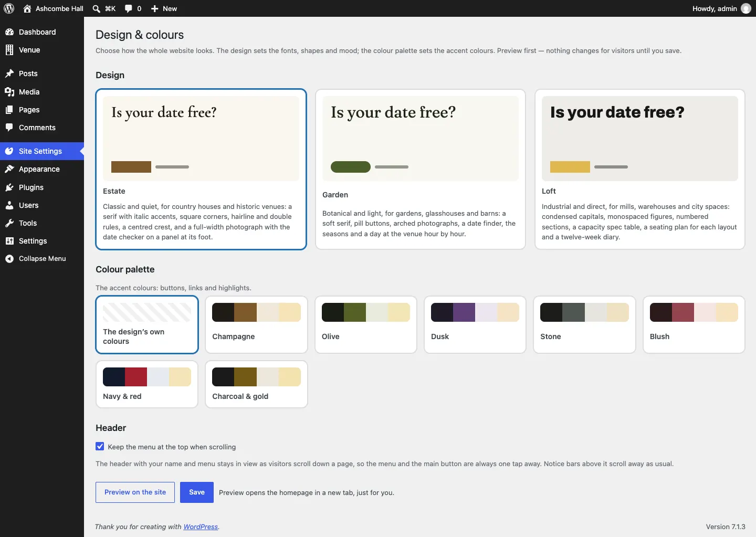The width and height of the screenshot is (756, 537).
Task: Open the Dashboard menu item
Action: pos(42,32)
